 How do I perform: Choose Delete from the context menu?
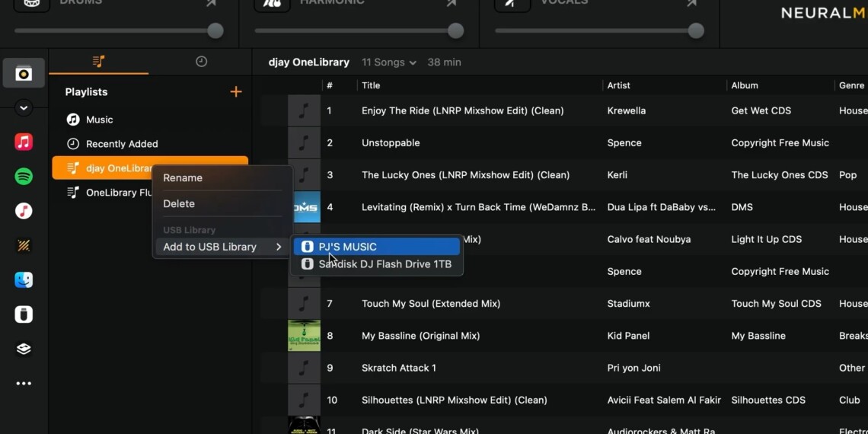click(179, 203)
